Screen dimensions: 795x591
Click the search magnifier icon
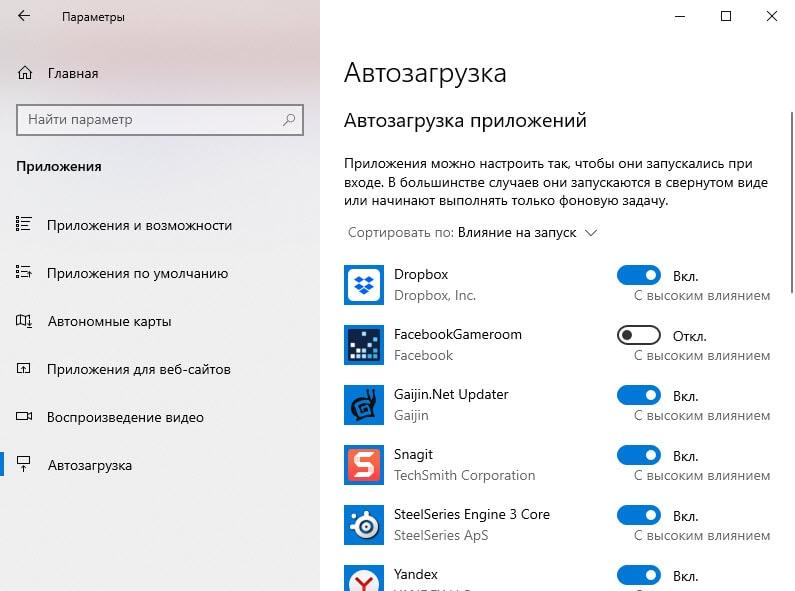tap(289, 120)
